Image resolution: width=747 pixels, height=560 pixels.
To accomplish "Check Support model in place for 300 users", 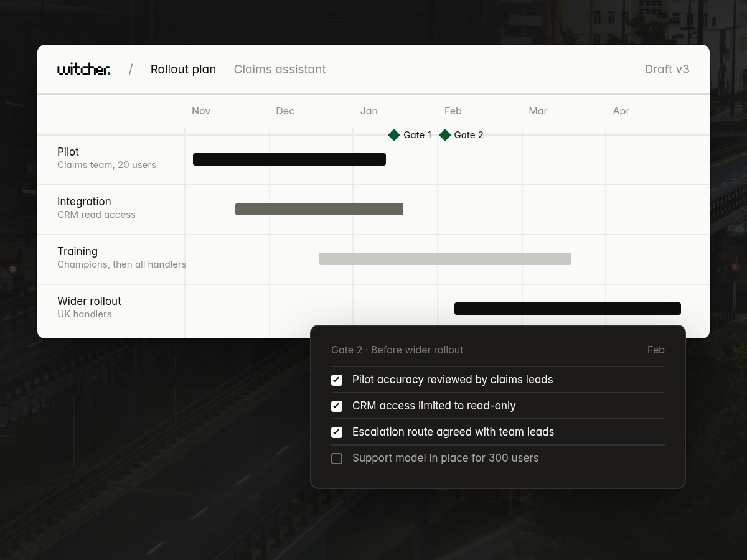I will pyautogui.click(x=337, y=458).
